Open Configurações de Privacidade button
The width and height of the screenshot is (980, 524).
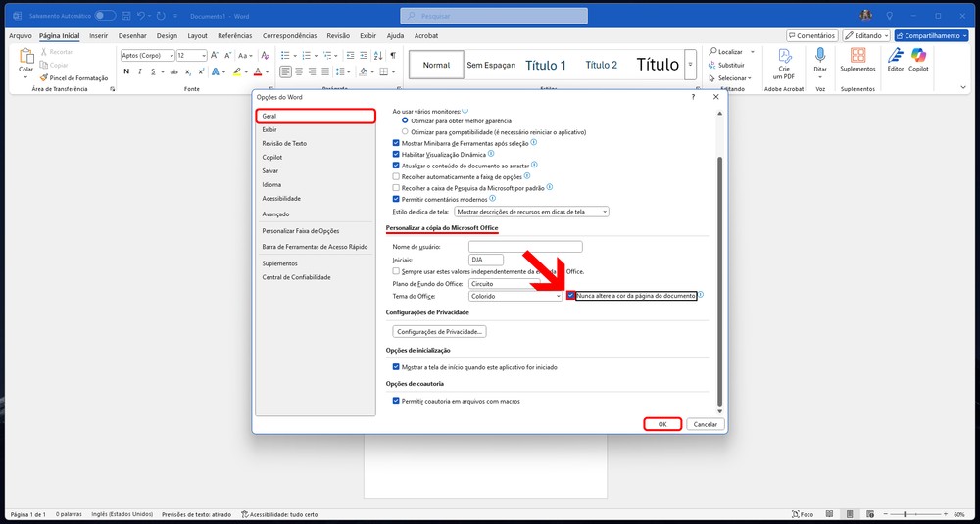[x=439, y=332]
